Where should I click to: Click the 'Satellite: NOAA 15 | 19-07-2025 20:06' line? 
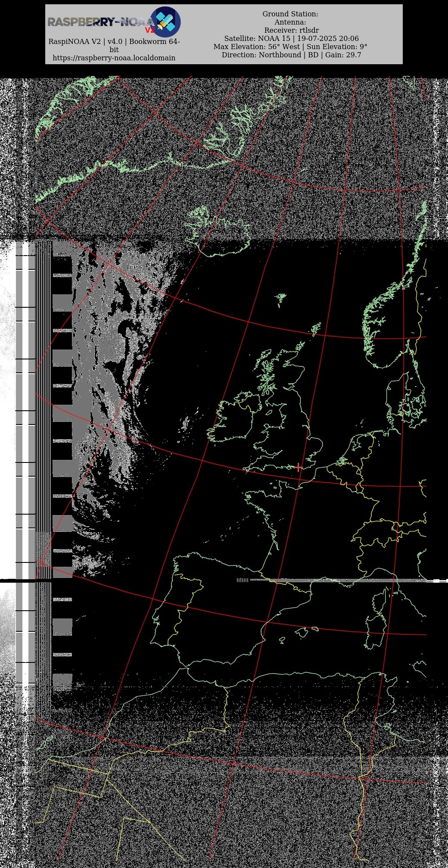click(x=291, y=38)
